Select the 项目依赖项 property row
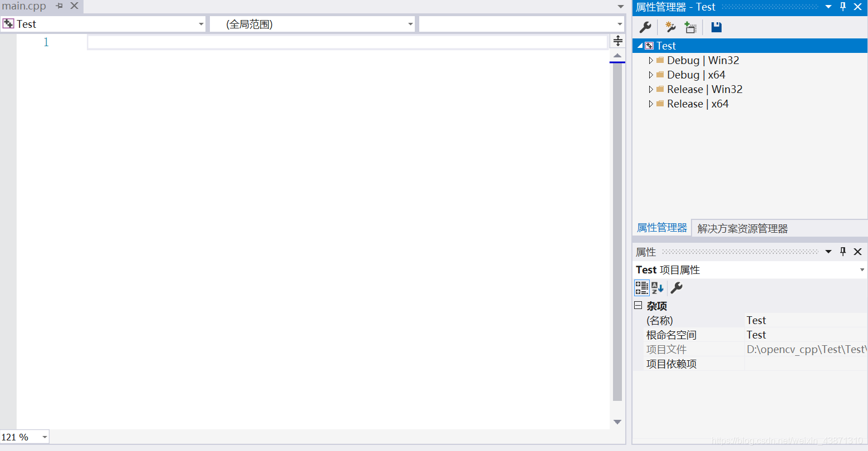 point(750,364)
